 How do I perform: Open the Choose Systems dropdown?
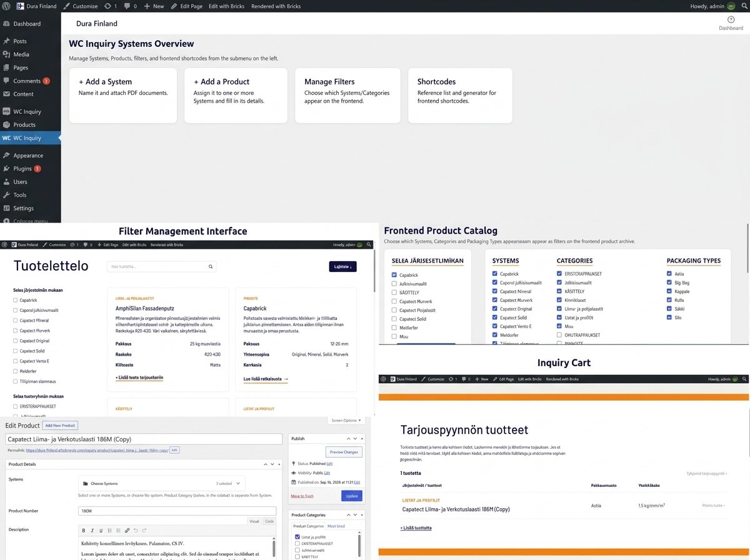tap(162, 484)
